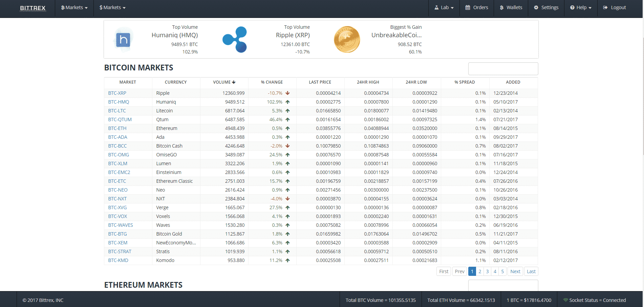
Task: Click the Humaniq coin logo
Action: pyautogui.click(x=123, y=40)
